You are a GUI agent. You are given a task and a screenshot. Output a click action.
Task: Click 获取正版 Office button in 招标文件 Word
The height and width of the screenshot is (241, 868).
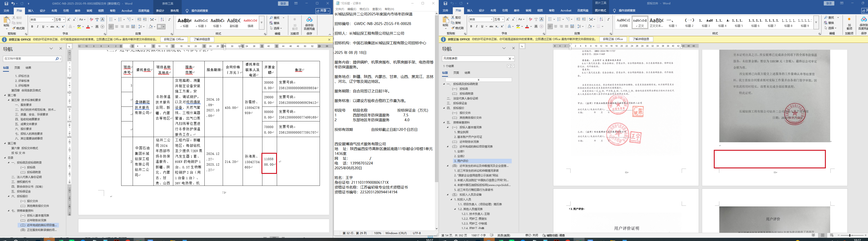click(x=174, y=39)
